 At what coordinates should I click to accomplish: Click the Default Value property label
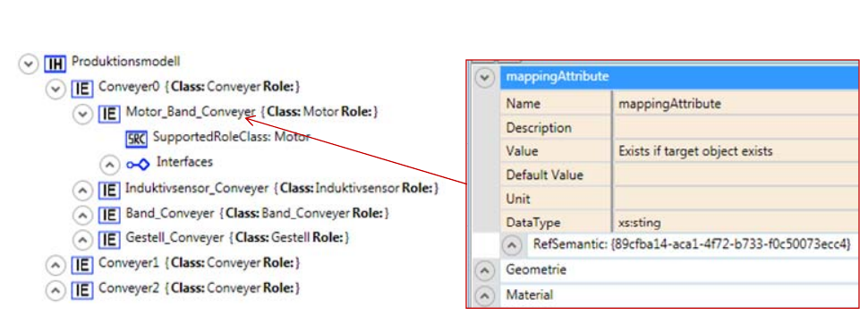[x=545, y=175]
